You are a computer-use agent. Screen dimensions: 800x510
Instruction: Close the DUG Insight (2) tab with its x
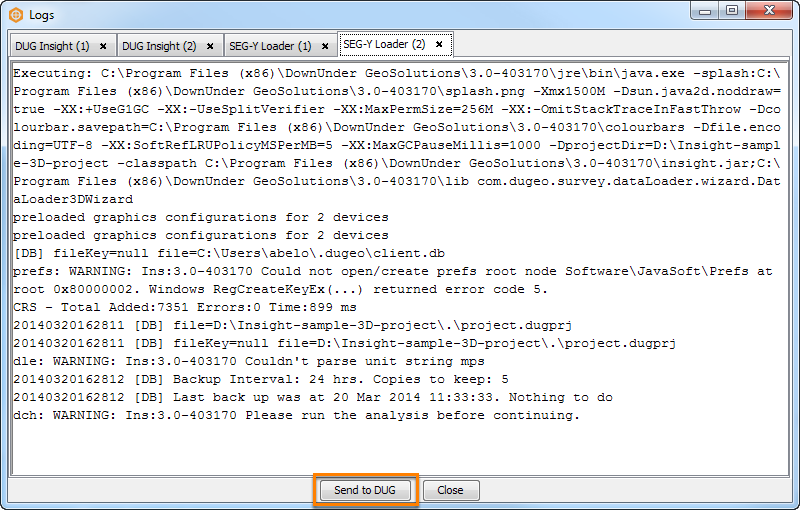[210, 46]
